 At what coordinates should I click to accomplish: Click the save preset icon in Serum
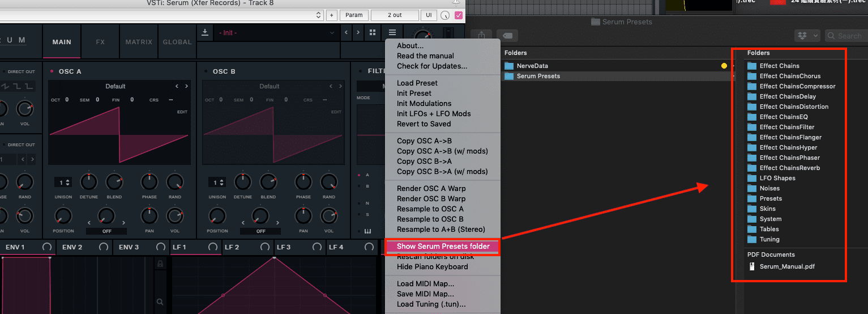[205, 32]
